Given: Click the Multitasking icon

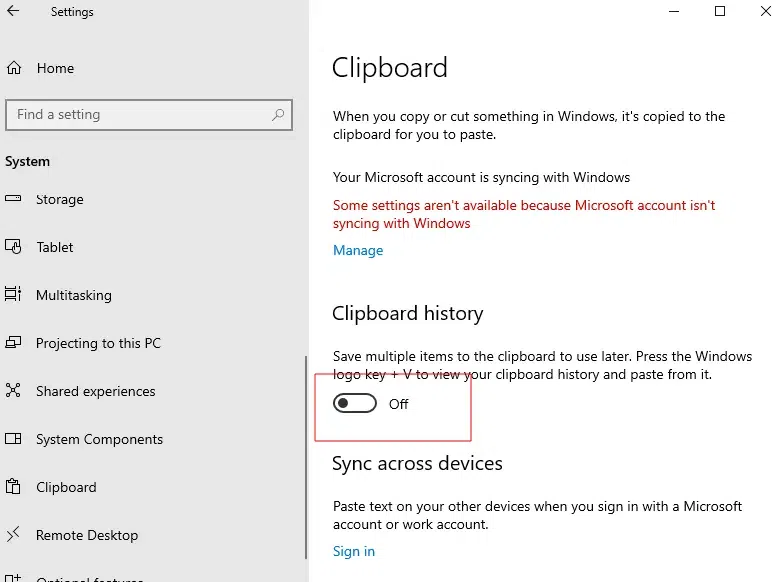Looking at the screenshot, I should (14, 295).
